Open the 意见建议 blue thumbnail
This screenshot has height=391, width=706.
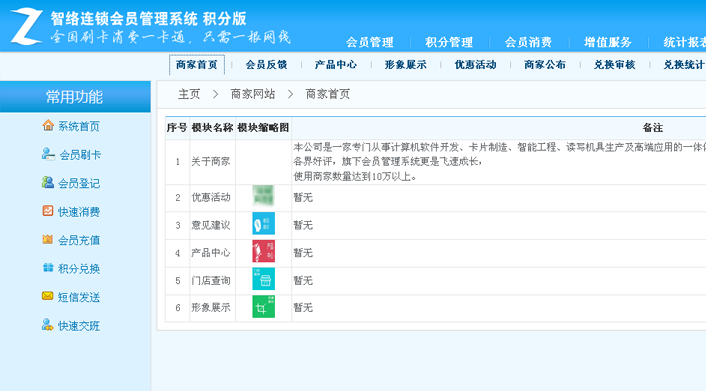tap(263, 224)
